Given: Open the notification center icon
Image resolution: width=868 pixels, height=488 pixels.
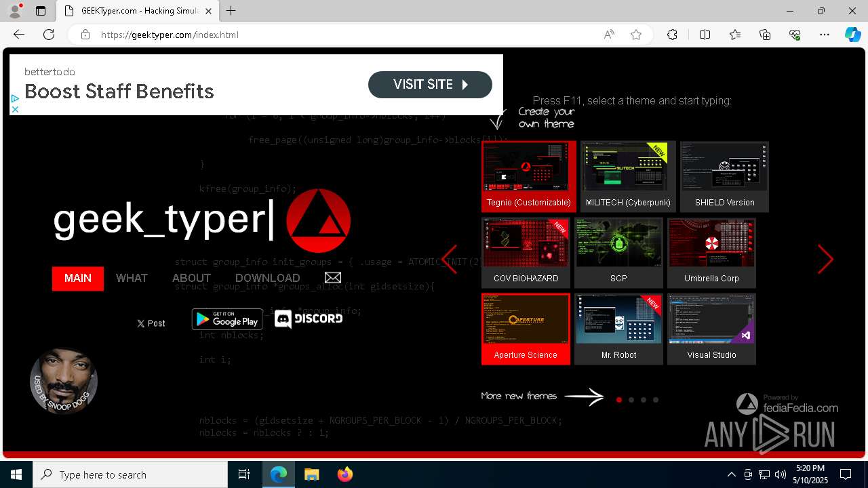Looking at the screenshot, I should pos(846,474).
